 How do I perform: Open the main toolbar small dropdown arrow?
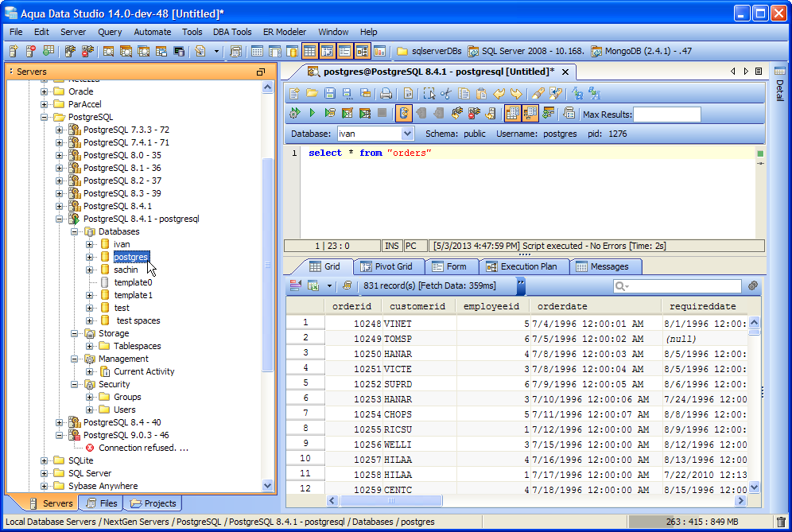click(x=216, y=51)
